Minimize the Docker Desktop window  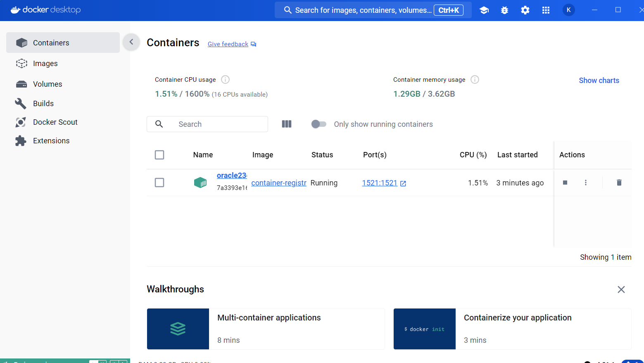594,10
